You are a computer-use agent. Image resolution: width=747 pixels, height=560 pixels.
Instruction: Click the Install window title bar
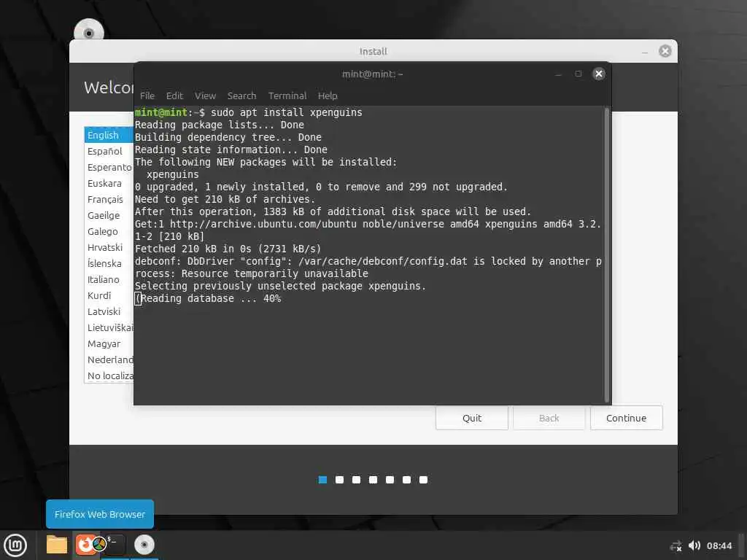point(373,51)
